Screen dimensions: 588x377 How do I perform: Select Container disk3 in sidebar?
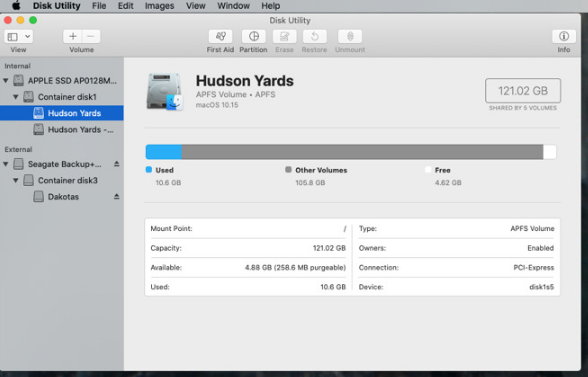pyautogui.click(x=62, y=180)
